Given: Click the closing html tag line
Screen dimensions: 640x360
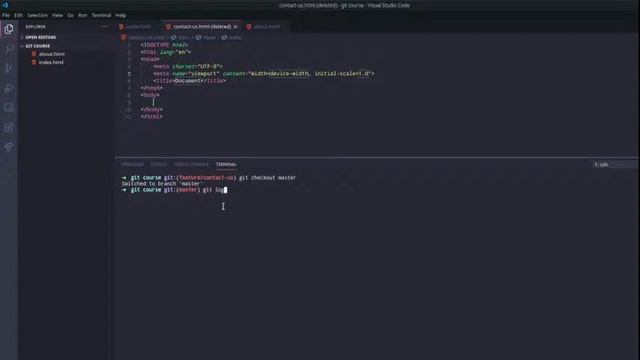Looking at the screenshot, I should point(151,117).
